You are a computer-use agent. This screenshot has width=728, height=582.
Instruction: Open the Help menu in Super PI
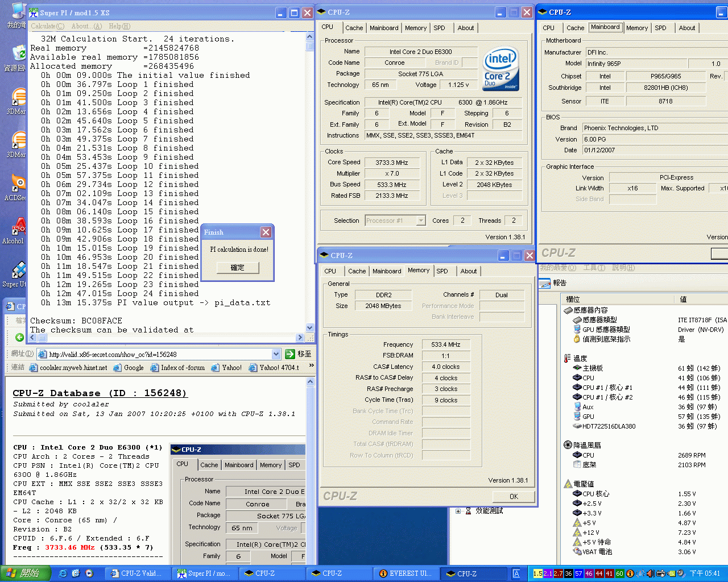119,26
